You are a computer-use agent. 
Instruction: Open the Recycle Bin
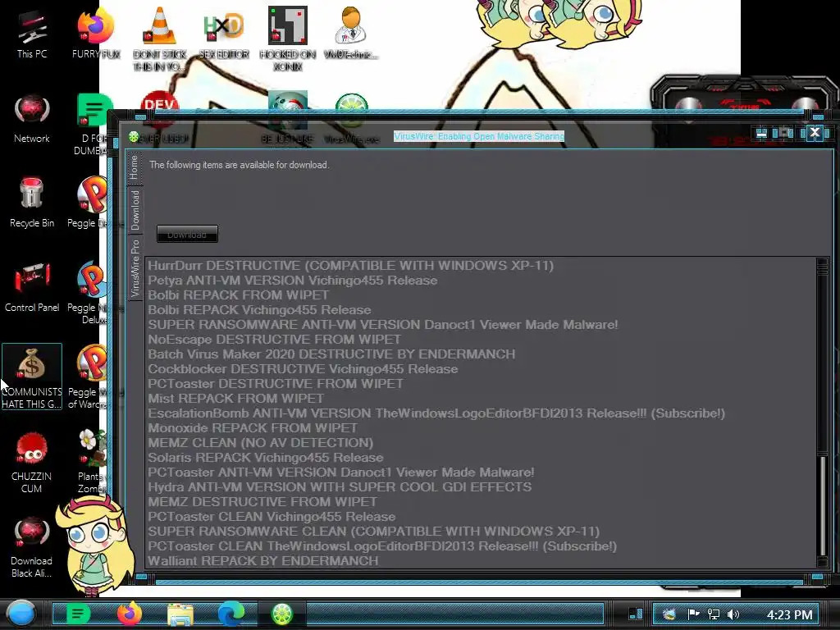(32, 203)
